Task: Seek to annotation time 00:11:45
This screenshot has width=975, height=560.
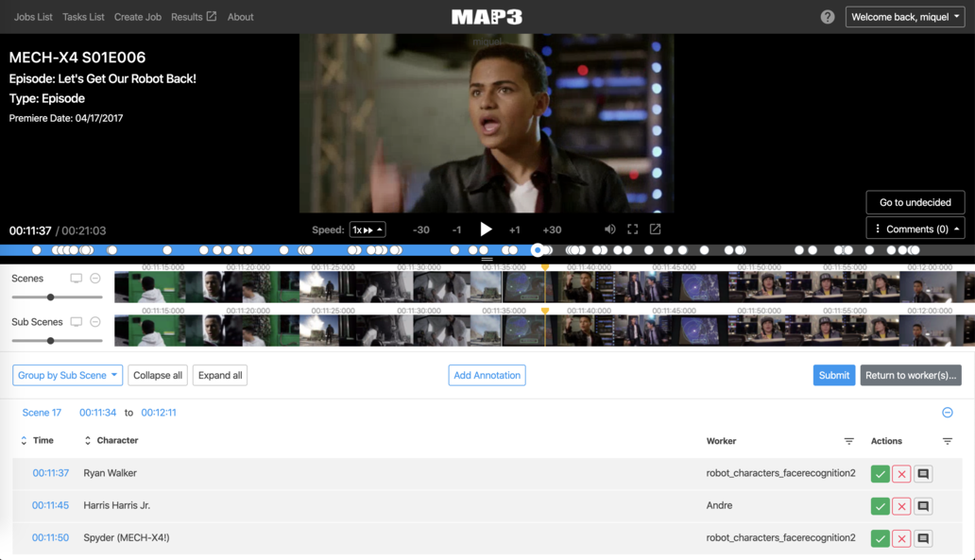Action: pyautogui.click(x=50, y=505)
